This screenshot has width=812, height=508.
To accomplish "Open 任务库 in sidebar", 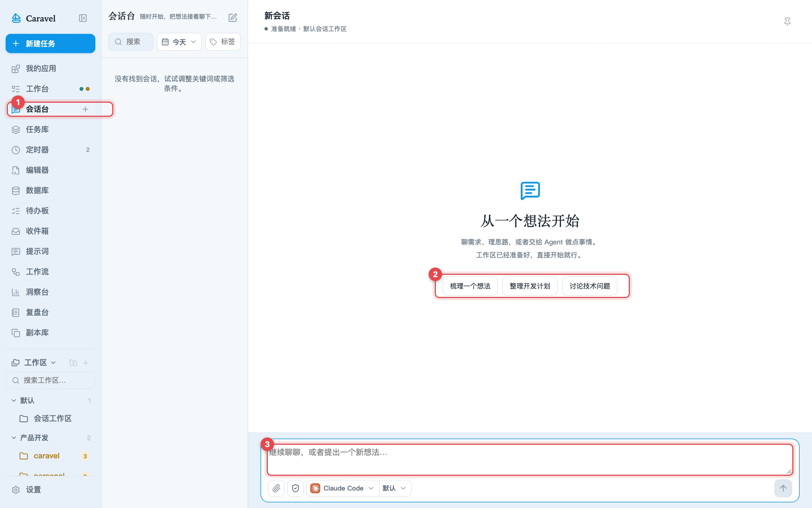I will click(x=50, y=130).
